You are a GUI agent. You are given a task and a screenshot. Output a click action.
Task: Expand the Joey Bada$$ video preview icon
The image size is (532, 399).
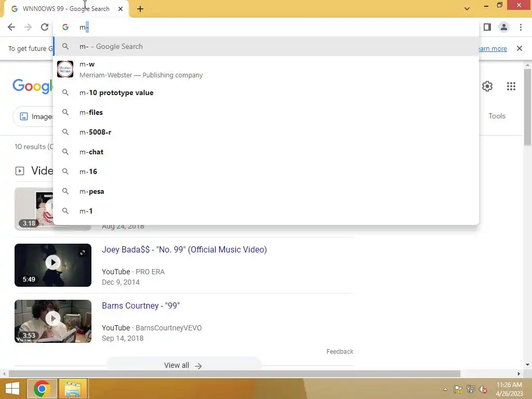(x=83, y=252)
